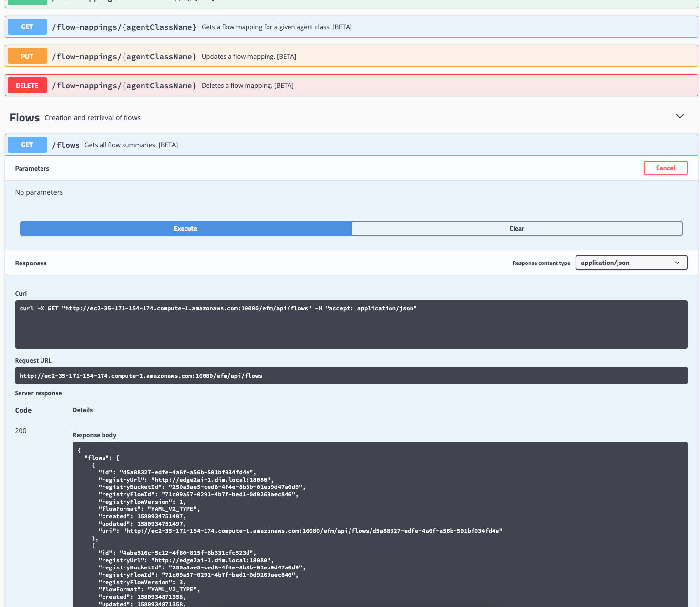Click the "Server response" label

(x=38, y=393)
